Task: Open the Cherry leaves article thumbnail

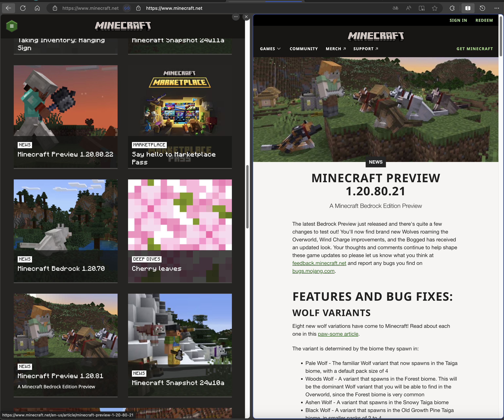Action: [x=180, y=215]
